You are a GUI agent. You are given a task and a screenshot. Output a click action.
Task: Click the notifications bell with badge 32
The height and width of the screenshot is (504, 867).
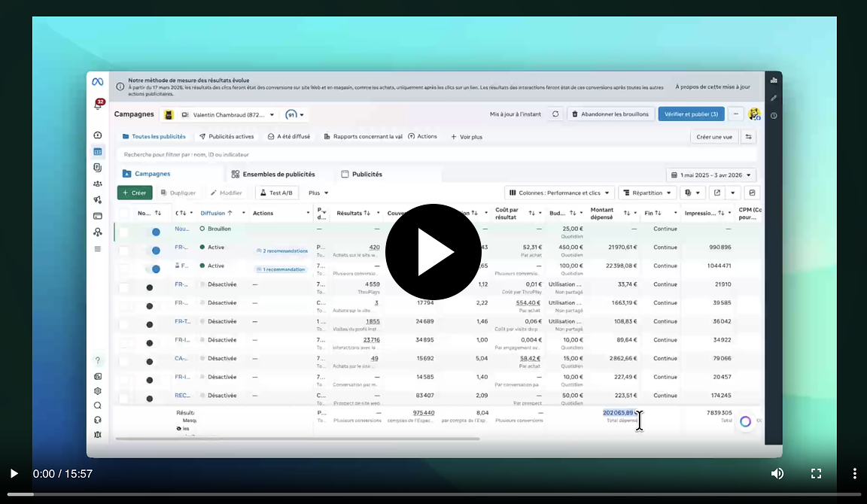click(x=98, y=105)
